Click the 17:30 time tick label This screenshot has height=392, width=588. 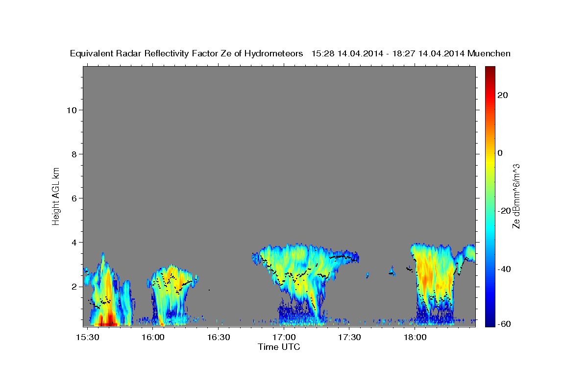click(349, 337)
